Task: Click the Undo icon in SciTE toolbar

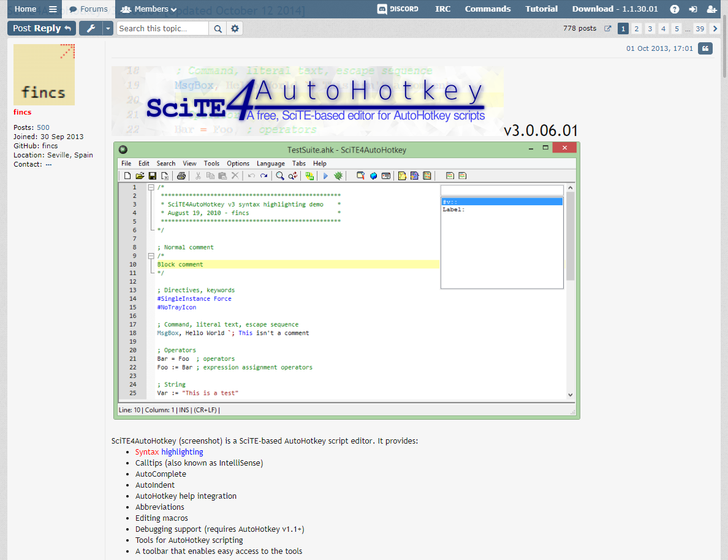Action: click(251, 175)
